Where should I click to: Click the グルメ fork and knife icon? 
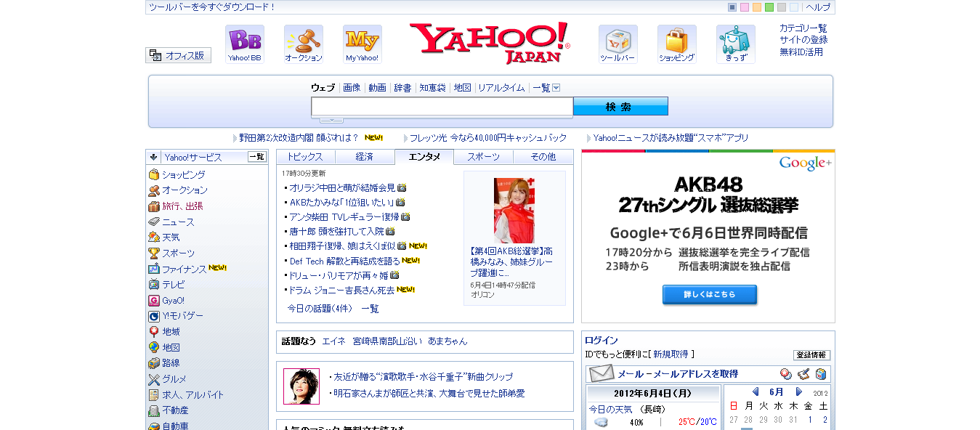click(154, 379)
